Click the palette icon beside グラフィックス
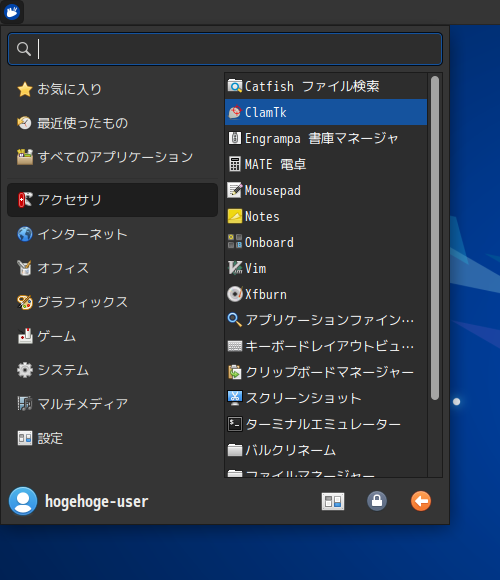Screen dimensions: 500x580 click(x=25, y=302)
